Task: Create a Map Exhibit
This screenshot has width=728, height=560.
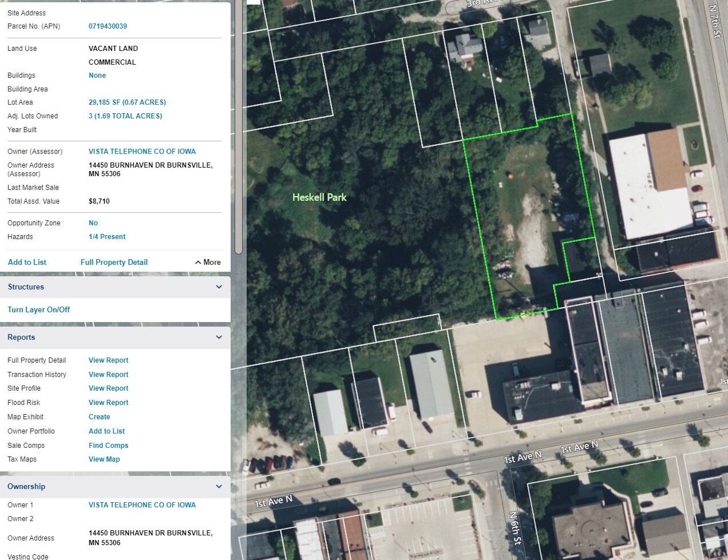Action: [x=99, y=417]
